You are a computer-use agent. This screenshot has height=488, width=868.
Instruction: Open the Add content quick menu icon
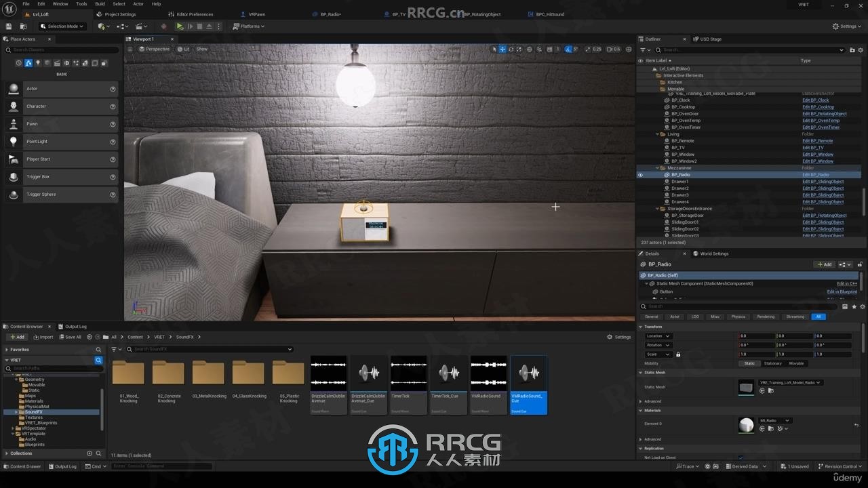(x=102, y=26)
